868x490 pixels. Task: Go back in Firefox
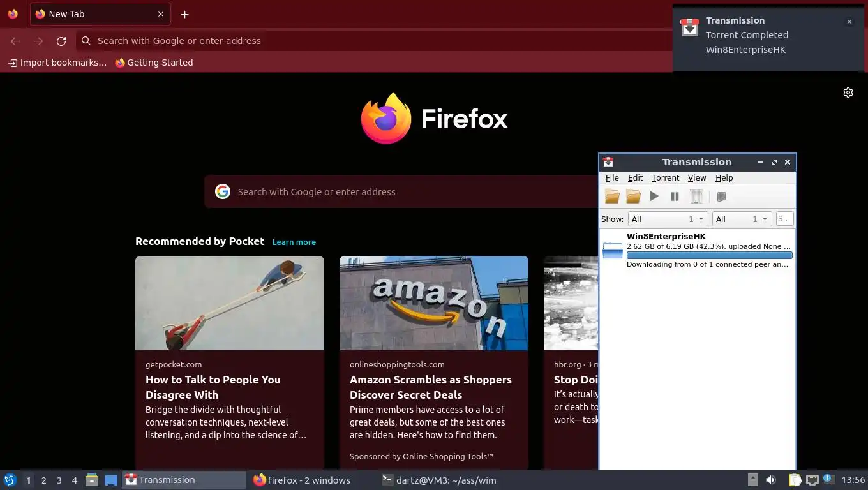pos(15,41)
